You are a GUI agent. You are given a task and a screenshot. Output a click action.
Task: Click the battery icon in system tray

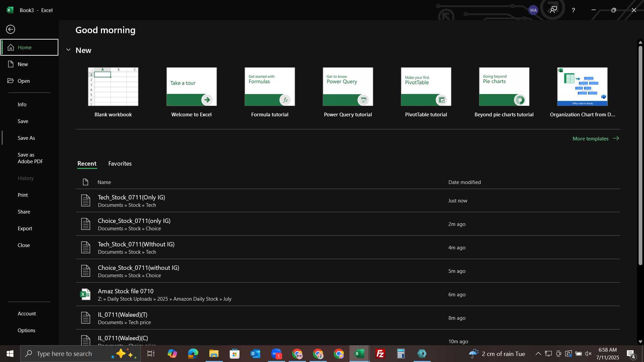click(578, 354)
